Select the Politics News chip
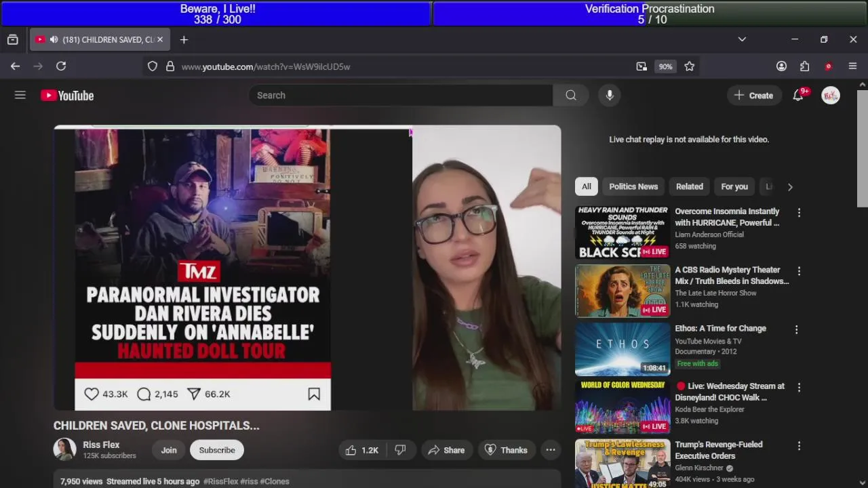Screen dimensions: 868x488 (x=633, y=186)
